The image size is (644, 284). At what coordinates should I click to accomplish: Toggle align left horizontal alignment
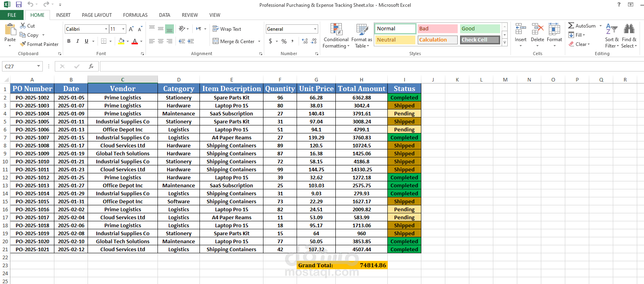(152, 41)
